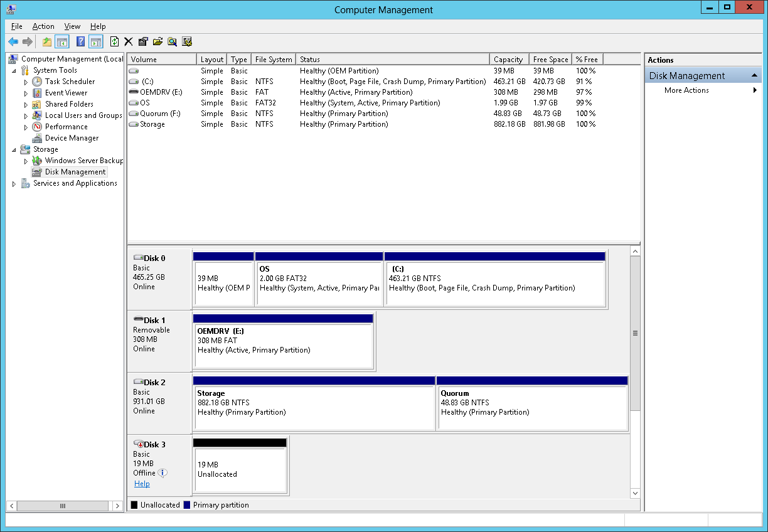Select the OS 2.00 GB FAT32 partition block
Screen dimensions: 768x532
(x=319, y=279)
